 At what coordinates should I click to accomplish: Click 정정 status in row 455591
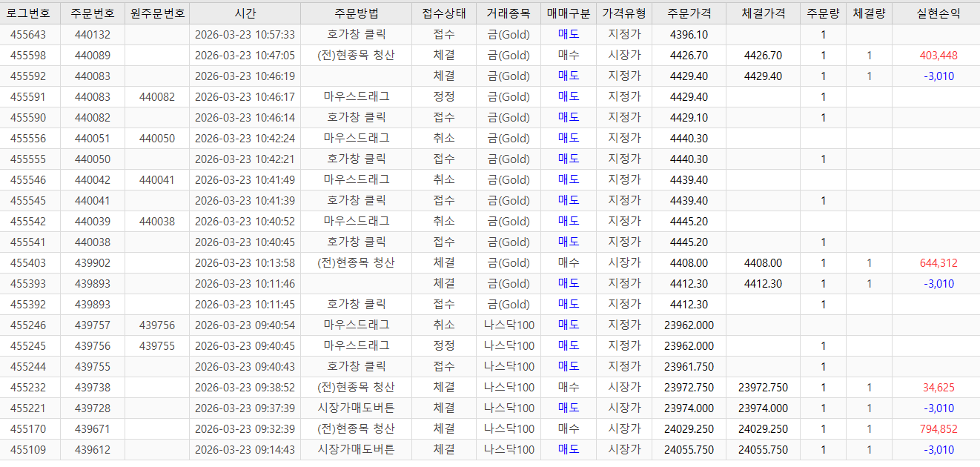(x=444, y=96)
